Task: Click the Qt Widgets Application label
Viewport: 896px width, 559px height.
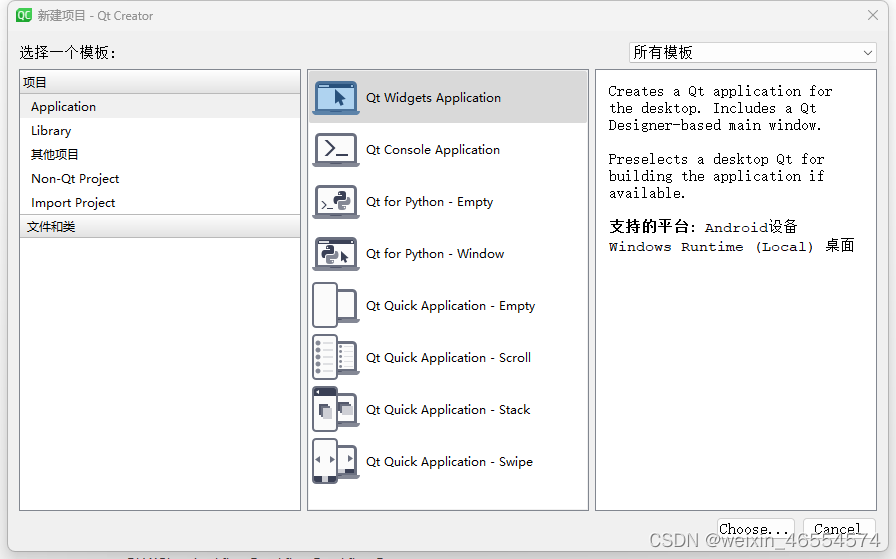Action: 433,98
